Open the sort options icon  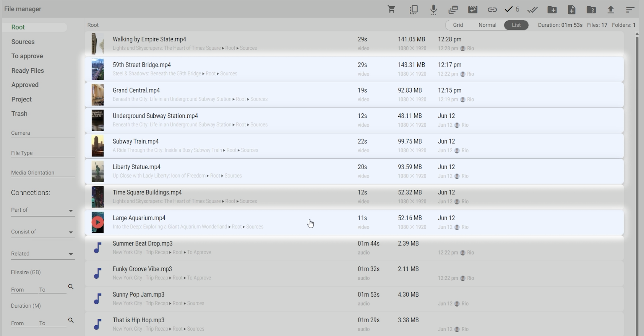click(630, 10)
